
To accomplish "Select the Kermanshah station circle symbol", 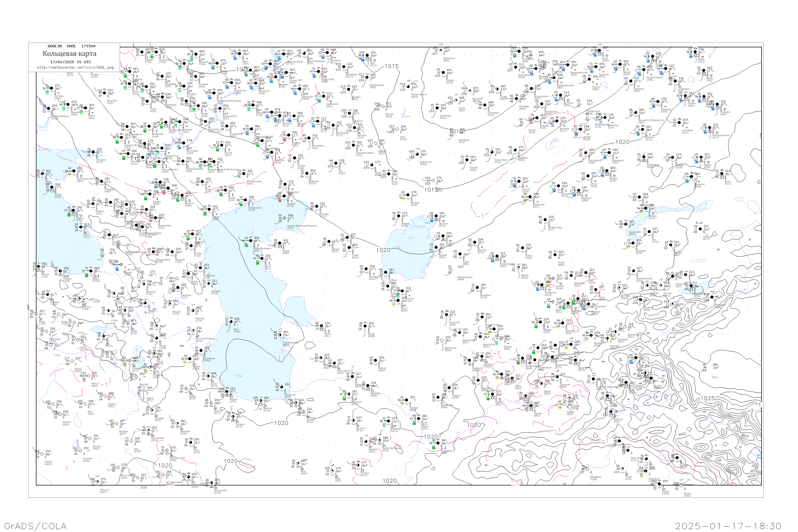I will (148, 430).
